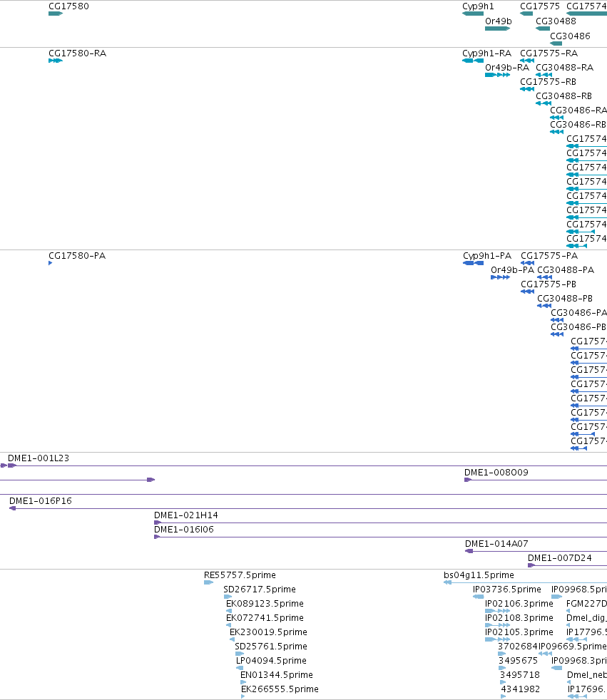Open the Cyp9h1-PA protein label

(487, 256)
